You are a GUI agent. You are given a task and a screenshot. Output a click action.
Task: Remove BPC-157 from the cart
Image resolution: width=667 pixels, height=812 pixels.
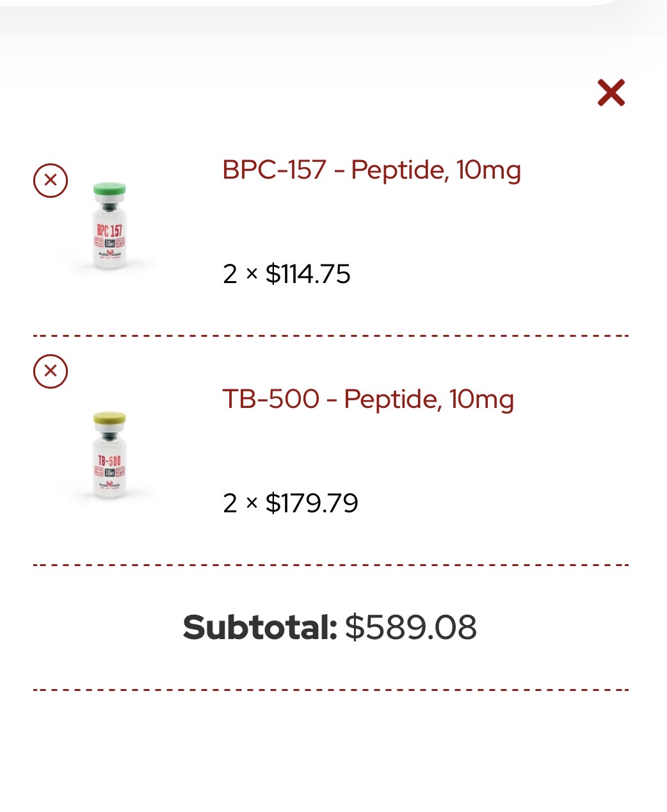[x=51, y=181]
